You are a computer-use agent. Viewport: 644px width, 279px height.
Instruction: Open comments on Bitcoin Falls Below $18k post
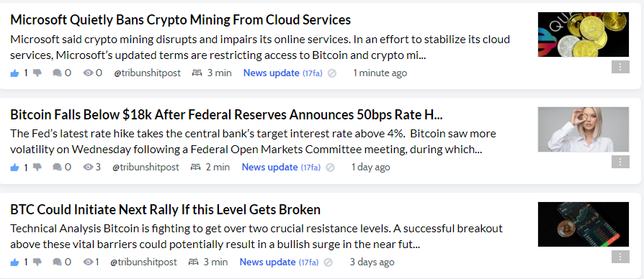tap(58, 168)
